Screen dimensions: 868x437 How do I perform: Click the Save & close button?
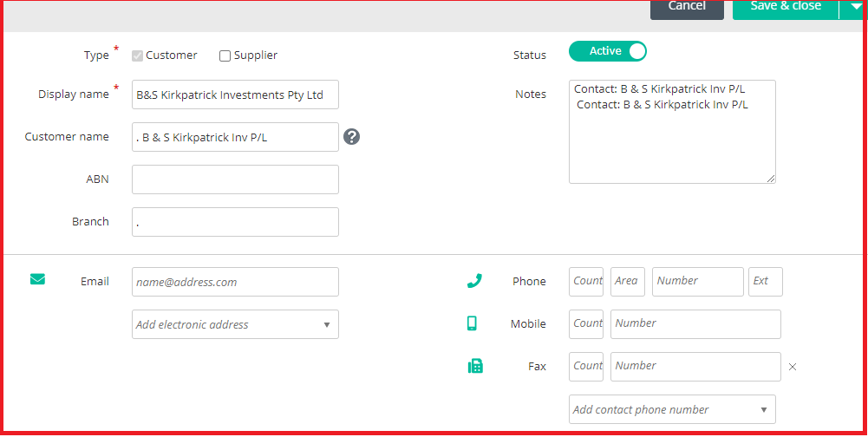pyautogui.click(x=786, y=8)
